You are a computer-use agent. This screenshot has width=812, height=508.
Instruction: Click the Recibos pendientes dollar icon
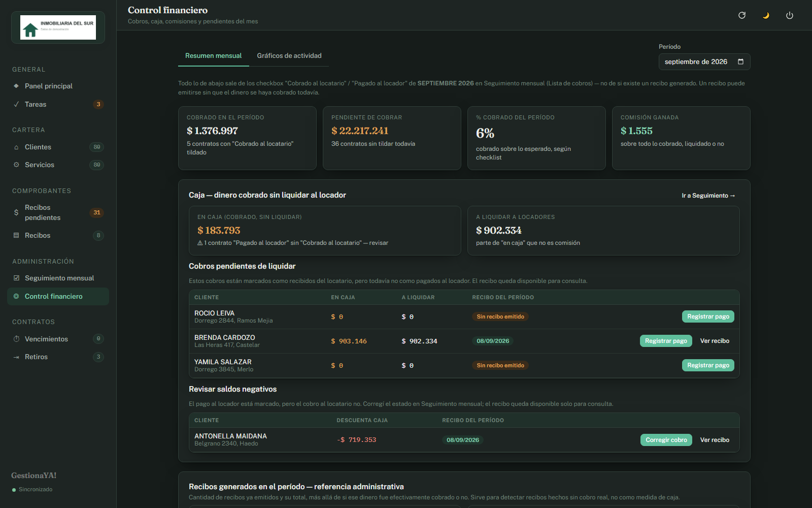point(16,212)
